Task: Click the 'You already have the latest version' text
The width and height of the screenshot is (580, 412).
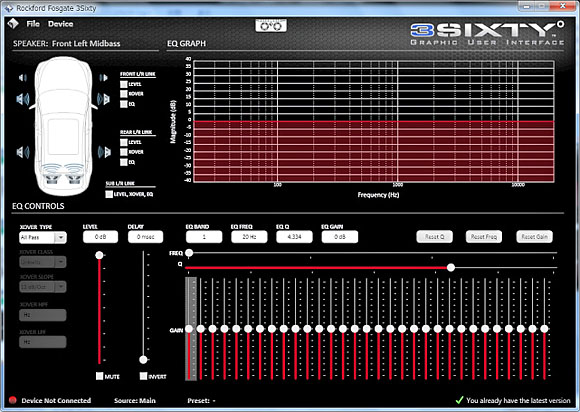Action: [x=518, y=401]
